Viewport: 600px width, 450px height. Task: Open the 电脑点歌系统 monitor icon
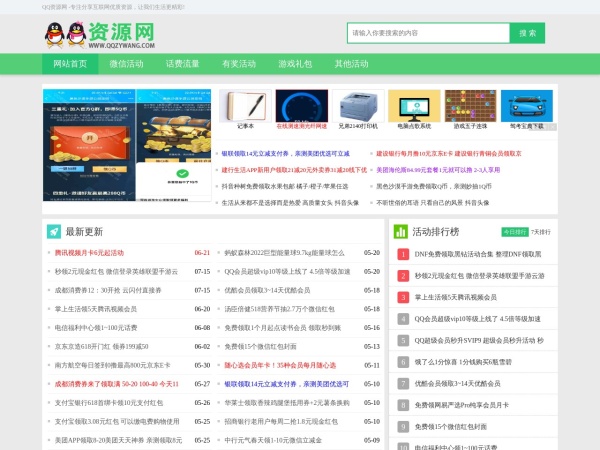click(x=414, y=106)
